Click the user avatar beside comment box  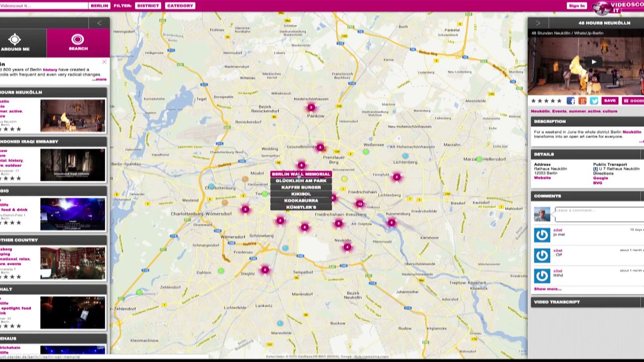pos(542,214)
